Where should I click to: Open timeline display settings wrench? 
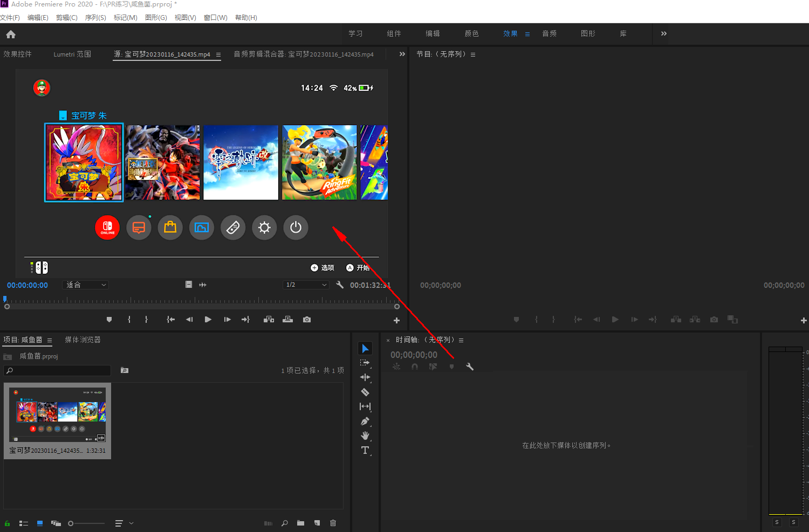tap(470, 367)
